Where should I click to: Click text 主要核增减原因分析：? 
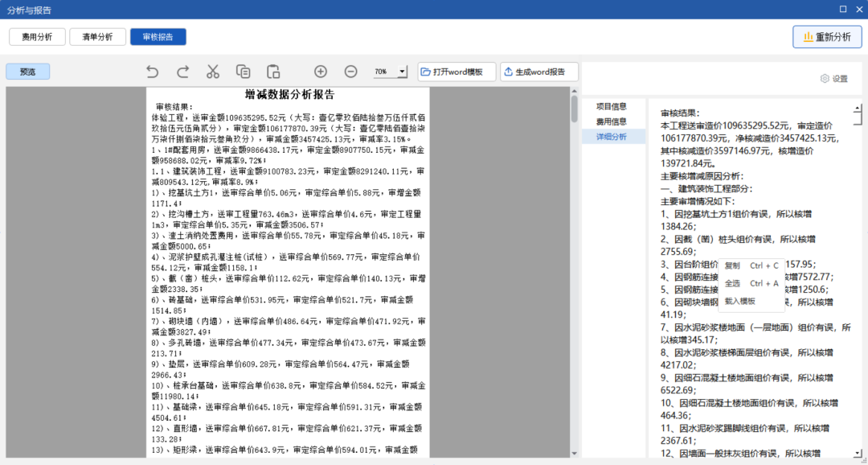pyautogui.click(x=702, y=176)
